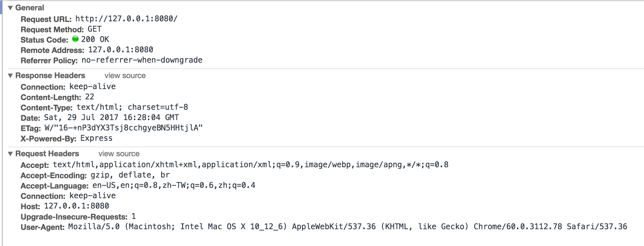The image size is (644, 246).
Task: Click the Content-Length value 22
Action: [x=90, y=97]
